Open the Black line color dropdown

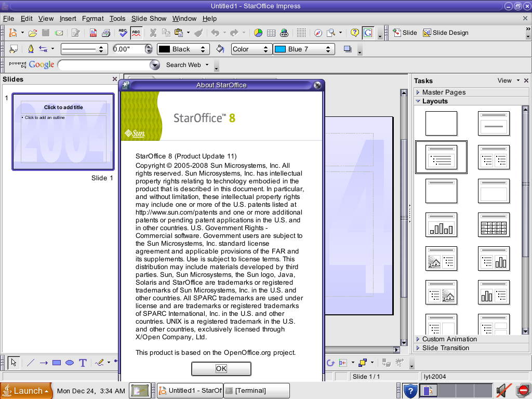click(182, 49)
